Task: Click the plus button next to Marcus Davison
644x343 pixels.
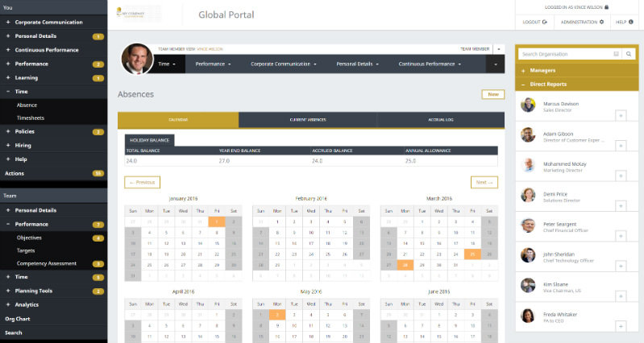Action: (x=621, y=116)
